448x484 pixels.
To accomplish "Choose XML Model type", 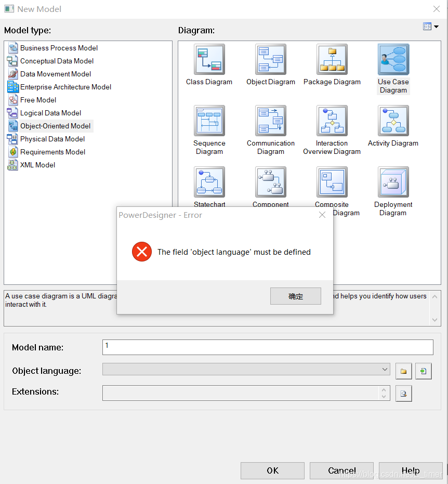I will [31, 165].
